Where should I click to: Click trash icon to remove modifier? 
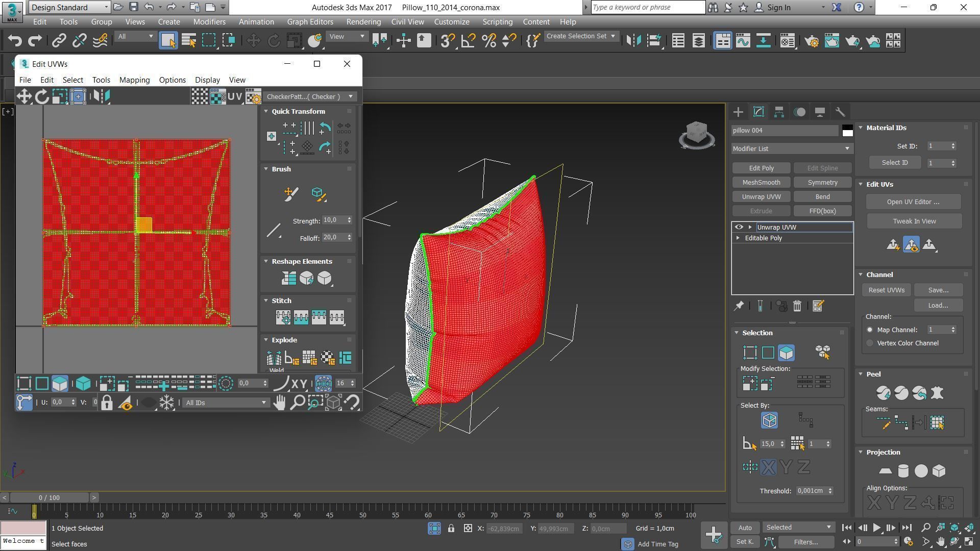pos(797,306)
